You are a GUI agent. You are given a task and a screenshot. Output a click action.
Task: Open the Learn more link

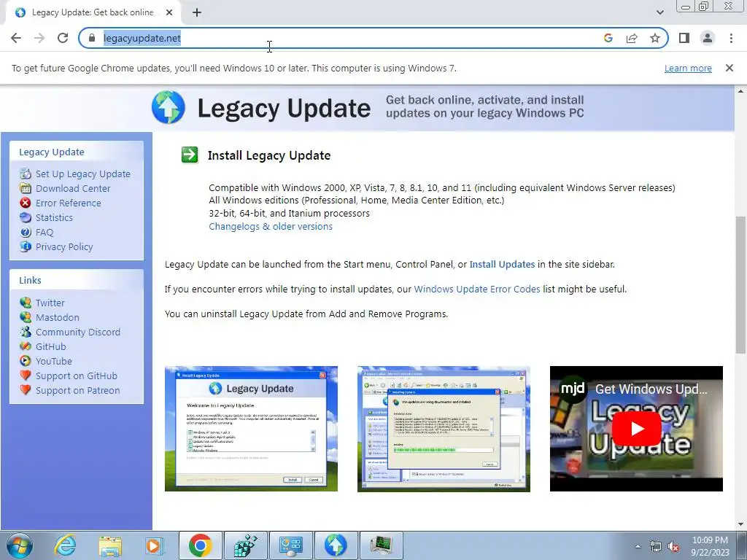pyautogui.click(x=688, y=68)
